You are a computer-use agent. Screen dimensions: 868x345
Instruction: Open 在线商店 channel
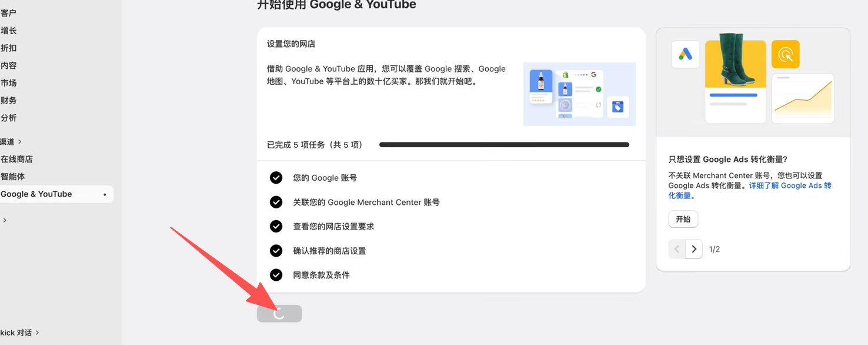16,159
